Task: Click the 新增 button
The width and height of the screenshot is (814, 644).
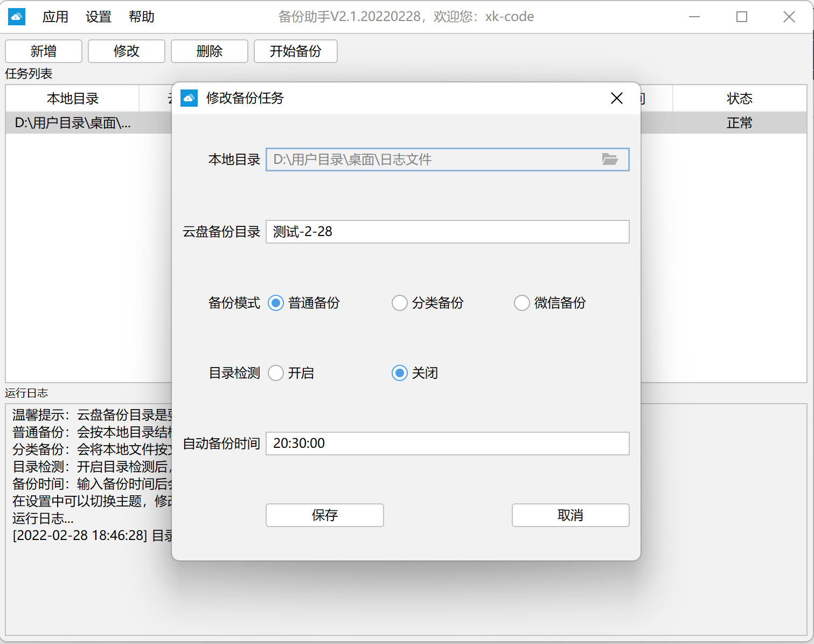Action: tap(44, 51)
